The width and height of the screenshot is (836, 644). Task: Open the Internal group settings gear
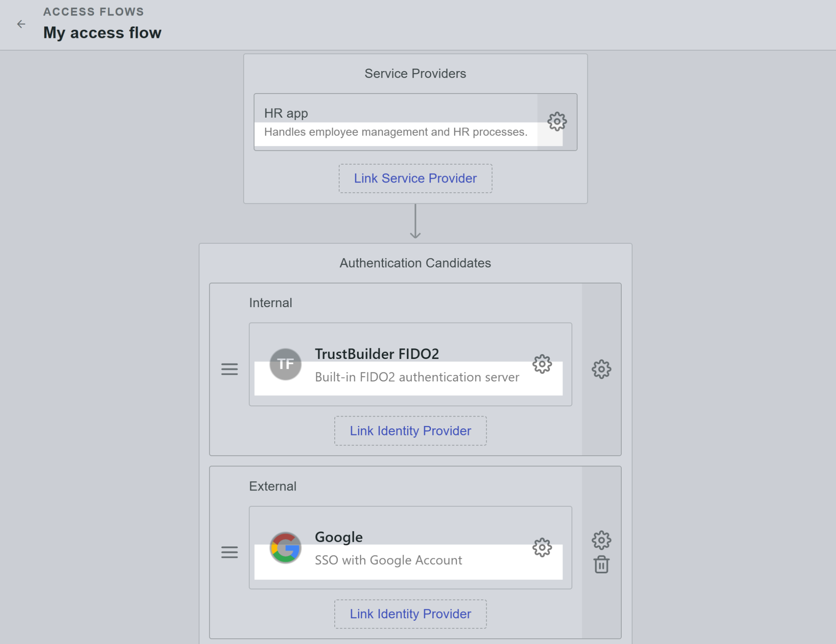601,369
